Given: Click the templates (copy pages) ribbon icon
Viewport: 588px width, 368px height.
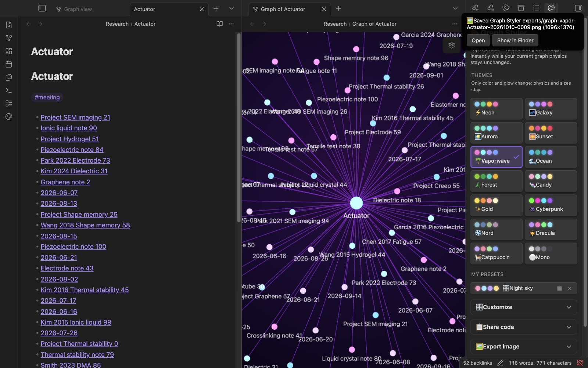Looking at the screenshot, I should [9, 77].
